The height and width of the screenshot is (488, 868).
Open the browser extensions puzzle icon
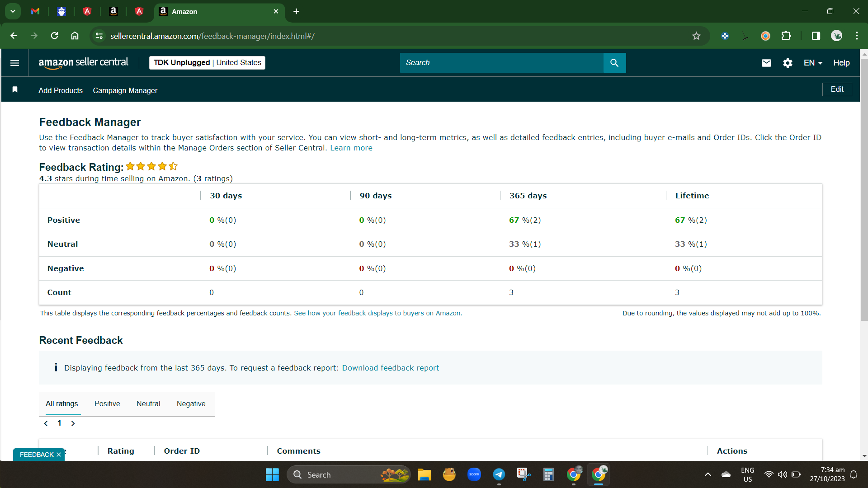click(786, 36)
